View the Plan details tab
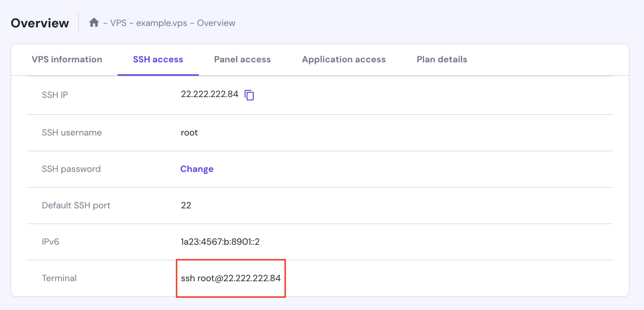 coord(442,60)
